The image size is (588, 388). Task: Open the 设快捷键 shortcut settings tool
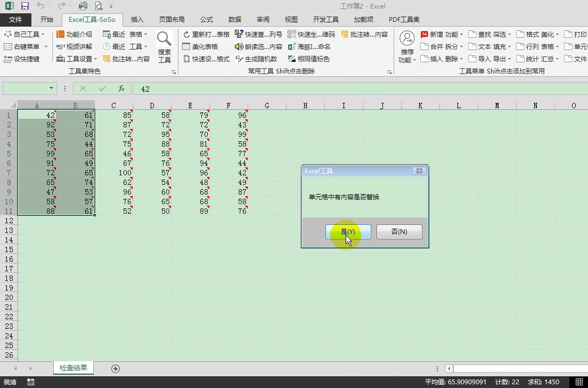pos(25,59)
